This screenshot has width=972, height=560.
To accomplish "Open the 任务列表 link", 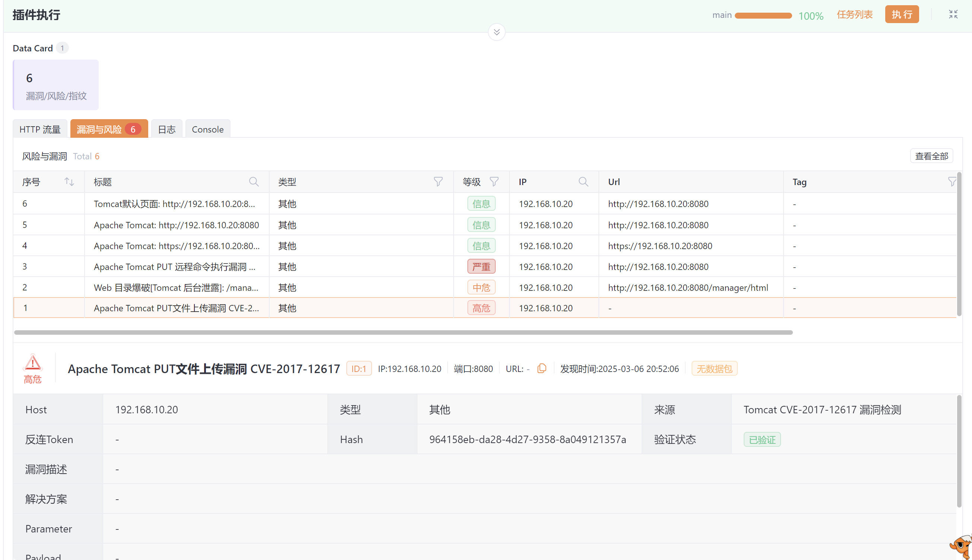I will 854,15.
